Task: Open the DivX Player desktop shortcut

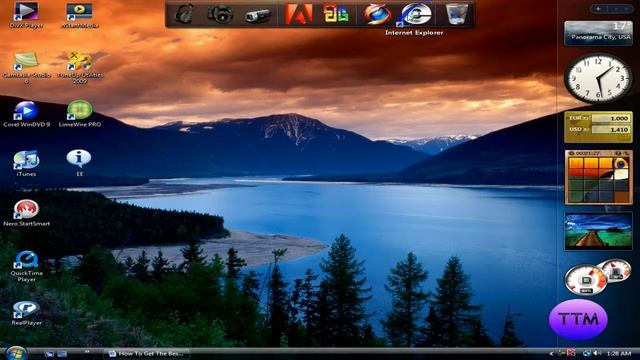Action: coord(26,15)
